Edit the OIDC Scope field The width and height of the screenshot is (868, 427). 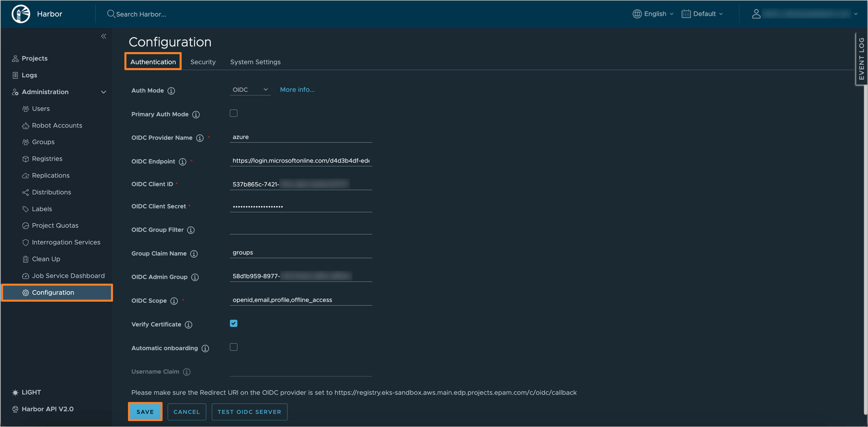click(x=301, y=300)
